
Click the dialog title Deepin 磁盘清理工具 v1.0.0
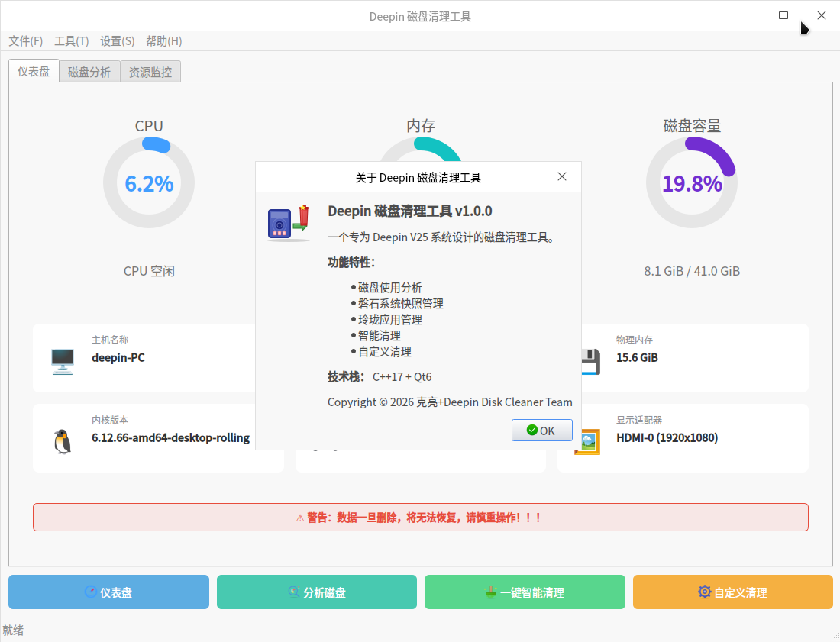[410, 211]
